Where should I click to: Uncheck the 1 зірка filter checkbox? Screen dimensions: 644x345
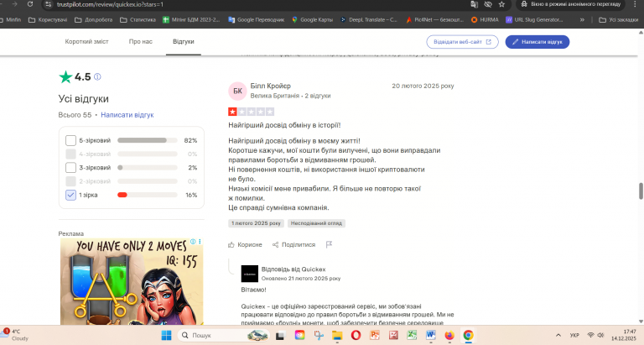coord(70,195)
